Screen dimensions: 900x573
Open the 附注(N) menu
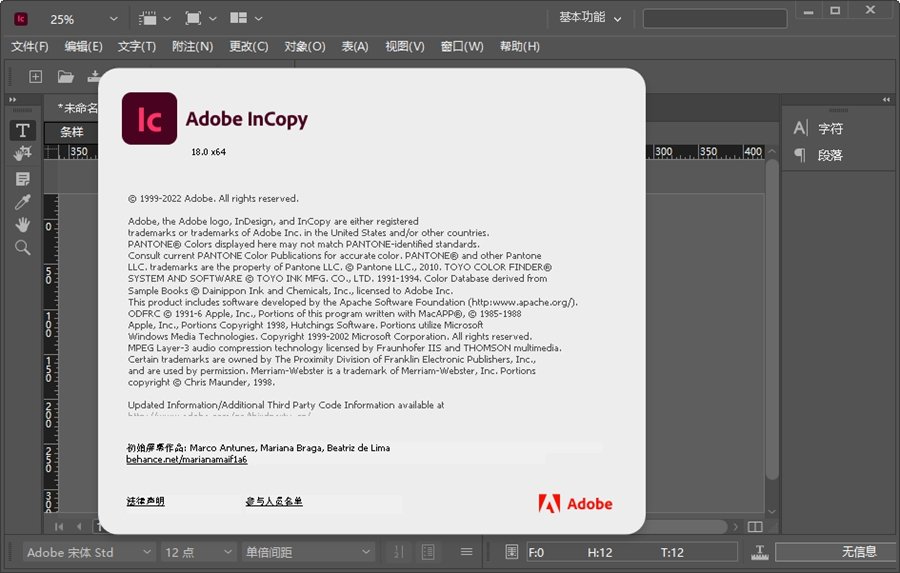[x=192, y=47]
